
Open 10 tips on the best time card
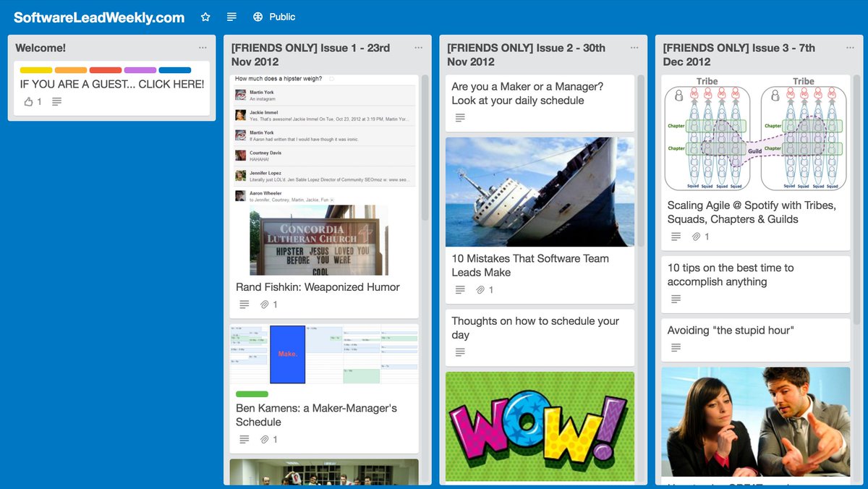[731, 275]
